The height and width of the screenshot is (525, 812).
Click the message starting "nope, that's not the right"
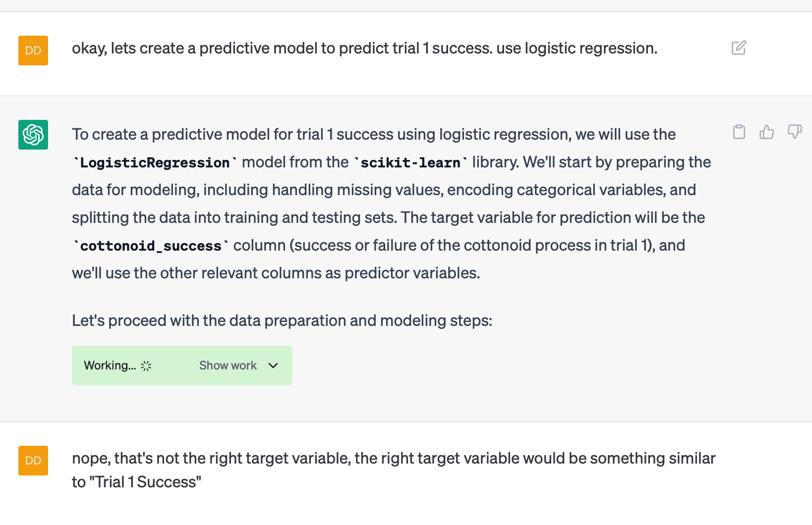[394, 470]
